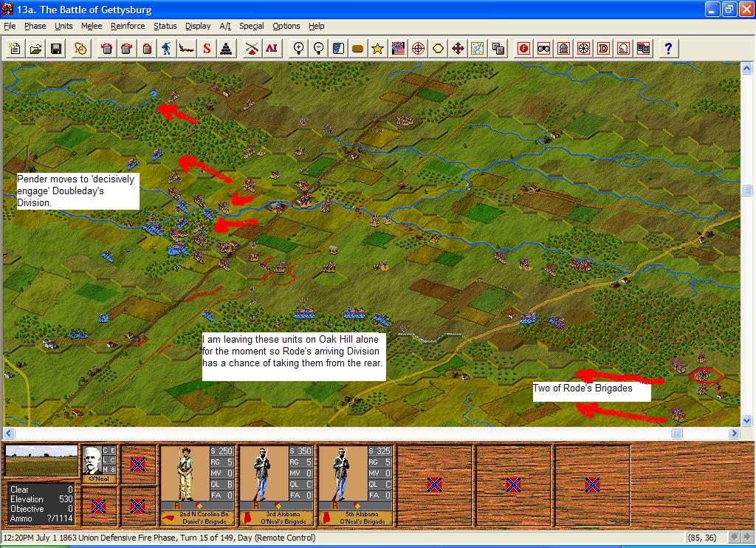756x548 pixels.
Task: Click the brown filled hex toolbar icon
Action: 358,48
